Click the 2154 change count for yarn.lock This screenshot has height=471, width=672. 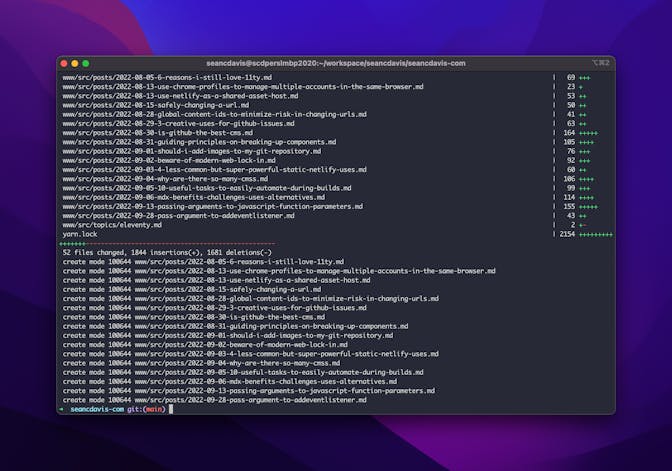[x=568, y=234]
